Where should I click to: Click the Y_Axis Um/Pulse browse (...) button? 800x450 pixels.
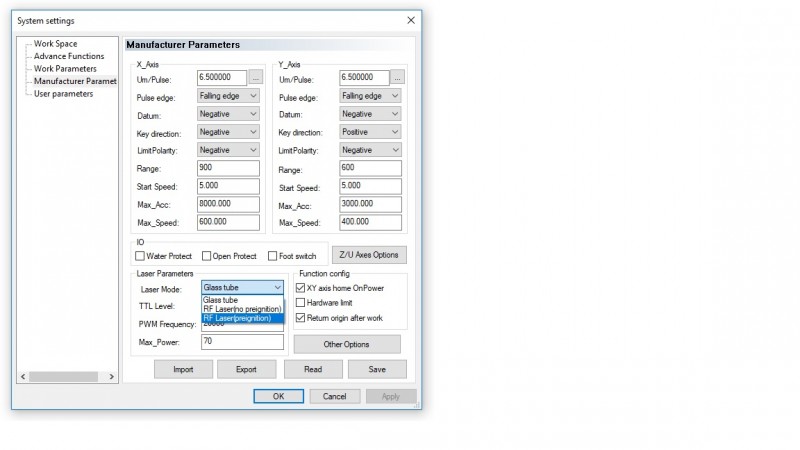click(397, 77)
